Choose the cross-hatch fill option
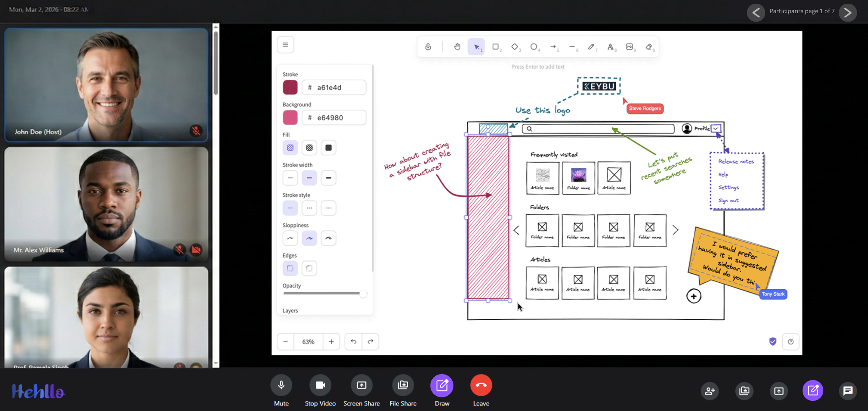 pyautogui.click(x=309, y=148)
